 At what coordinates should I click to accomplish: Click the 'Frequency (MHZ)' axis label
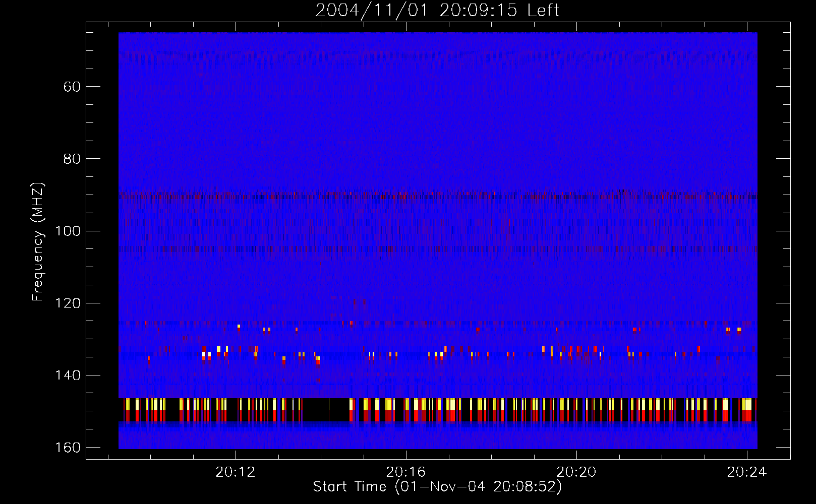pos(38,241)
